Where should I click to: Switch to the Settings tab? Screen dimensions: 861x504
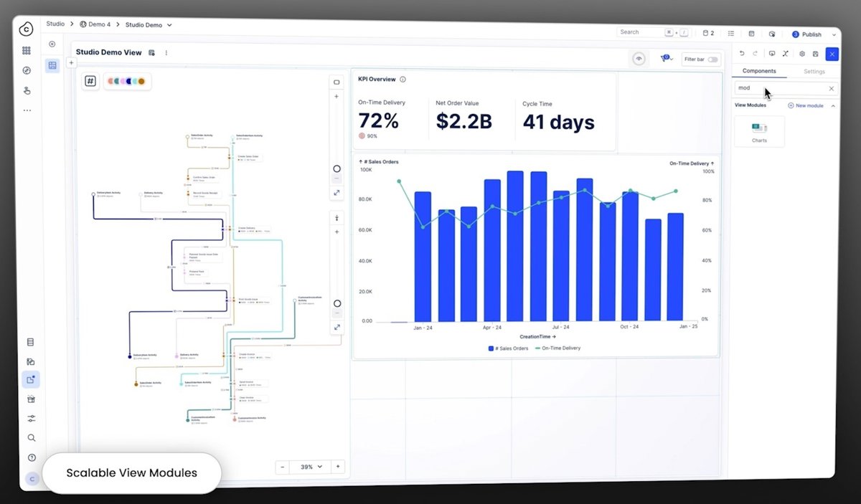click(814, 71)
